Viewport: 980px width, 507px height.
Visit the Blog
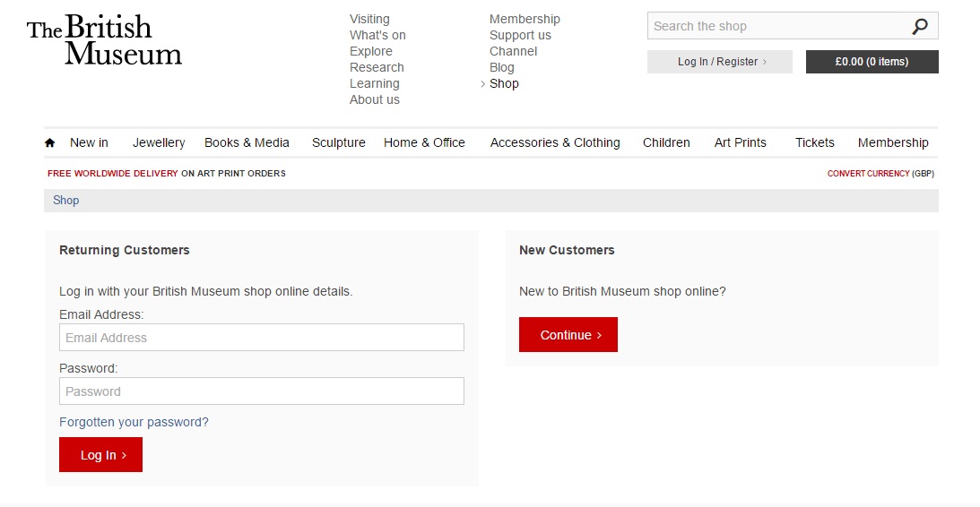[x=502, y=67]
